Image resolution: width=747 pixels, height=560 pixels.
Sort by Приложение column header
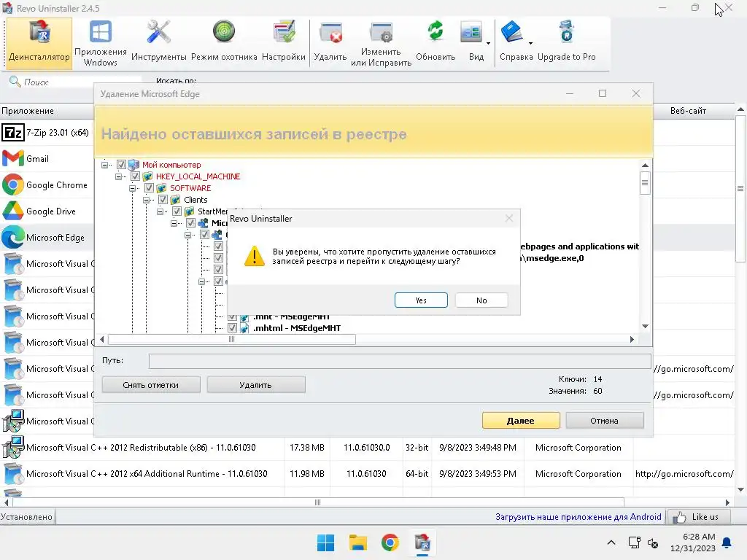[47, 111]
